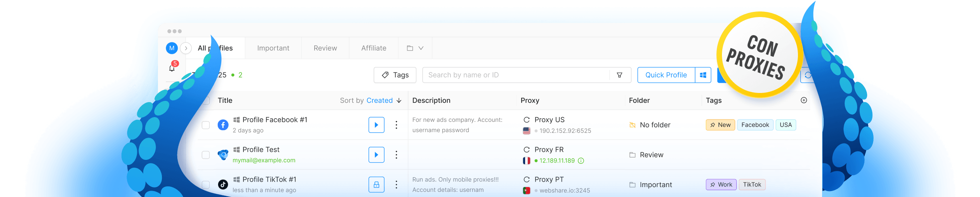980x197 pixels.
Task: Switch to the Important tab
Action: 273,48
